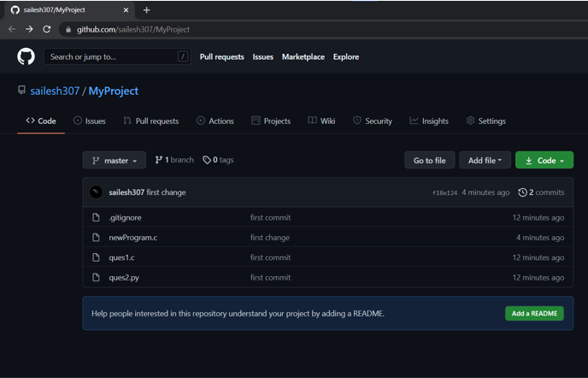The width and height of the screenshot is (588, 378).
Task: Open the ques2.py file
Action: tap(124, 278)
